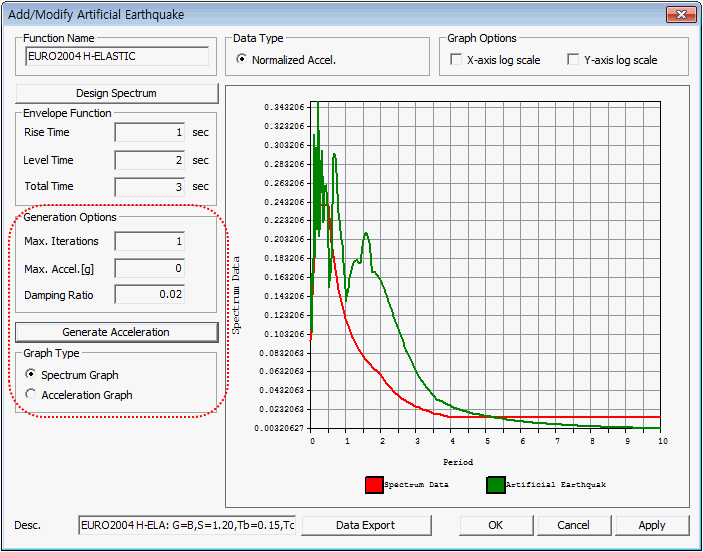Confirm the dialog with OK

(x=496, y=525)
